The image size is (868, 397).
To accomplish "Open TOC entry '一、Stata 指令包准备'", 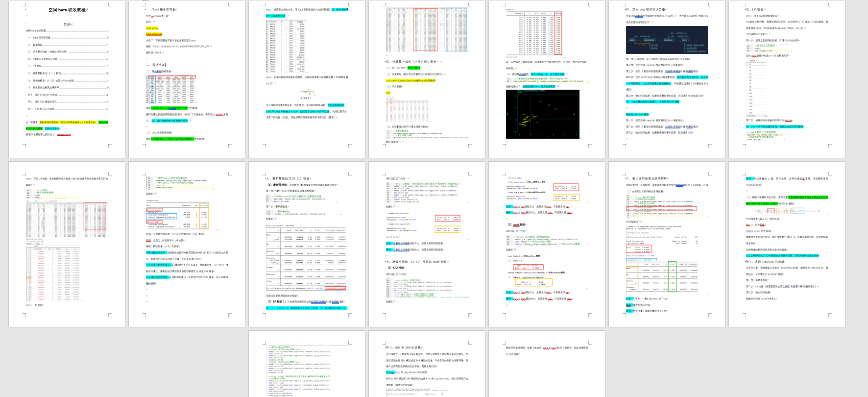I will [x=68, y=37].
